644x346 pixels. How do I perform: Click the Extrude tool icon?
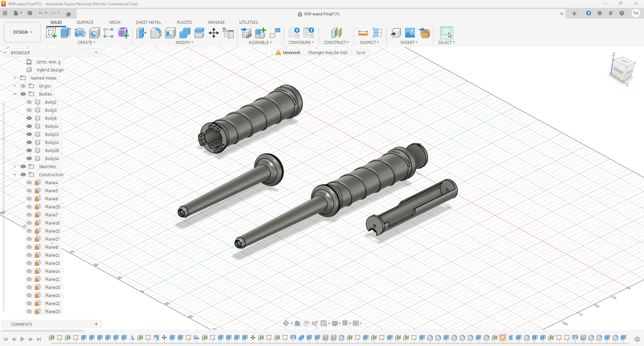pos(65,33)
